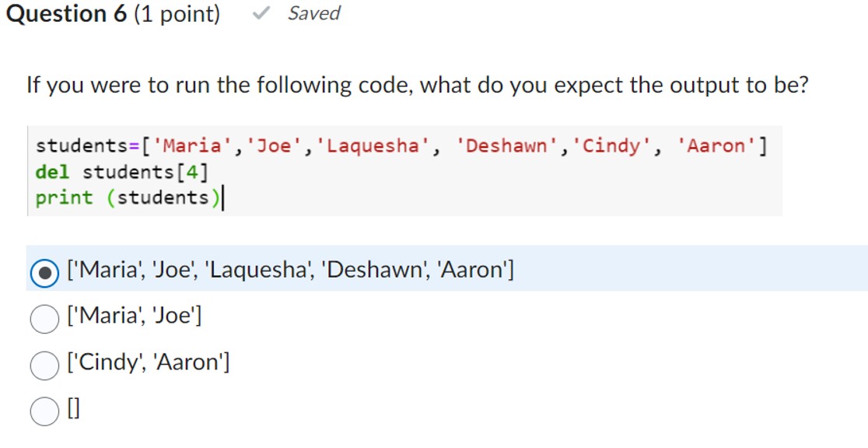Click the Saved status text
The height and width of the screenshot is (448, 868).
314,12
